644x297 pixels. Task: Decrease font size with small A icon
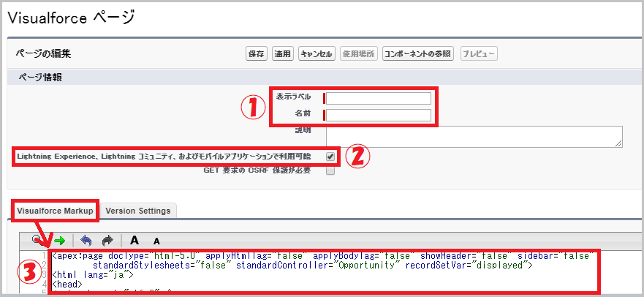(156, 240)
